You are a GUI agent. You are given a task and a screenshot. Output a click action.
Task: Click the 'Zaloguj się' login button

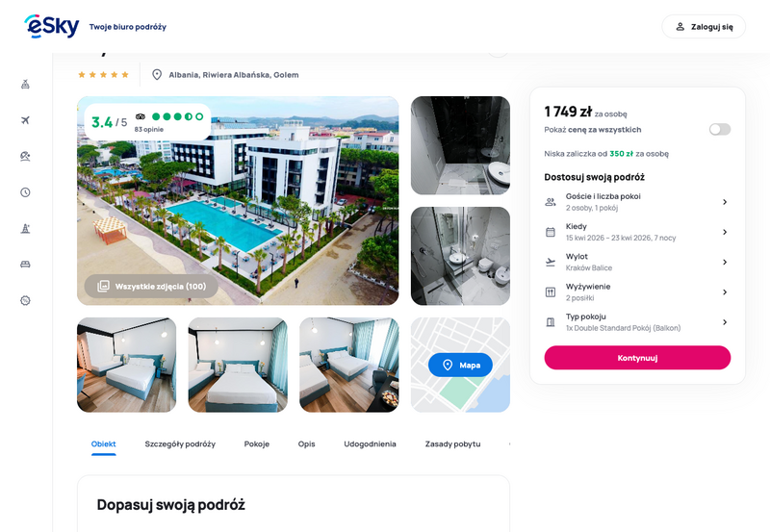(x=704, y=27)
